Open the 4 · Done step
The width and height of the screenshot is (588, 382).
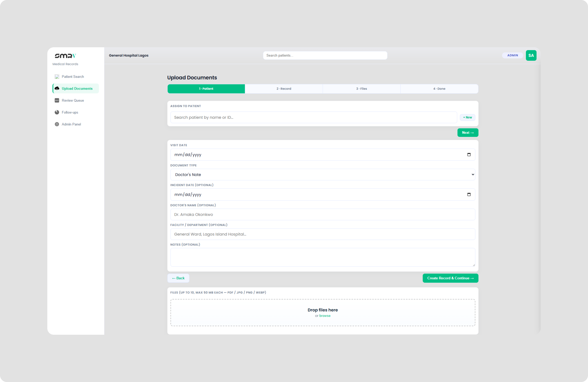point(439,89)
